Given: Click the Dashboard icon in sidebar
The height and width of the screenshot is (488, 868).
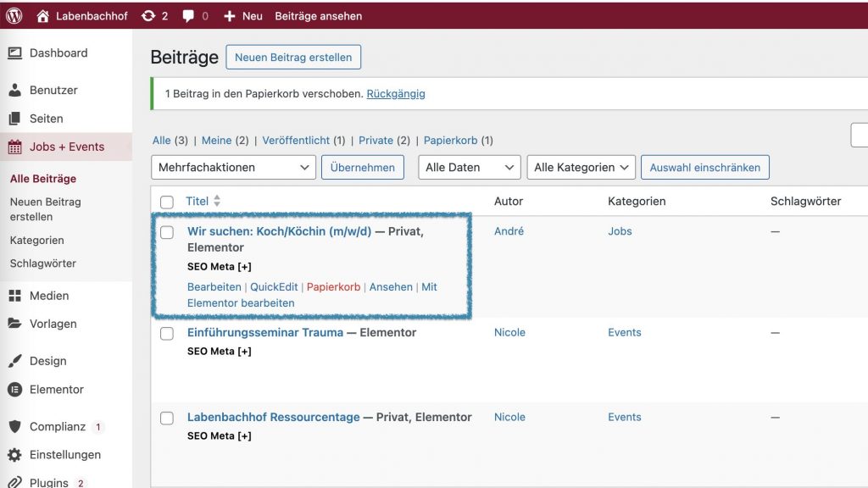Looking at the screenshot, I should pyautogui.click(x=14, y=53).
